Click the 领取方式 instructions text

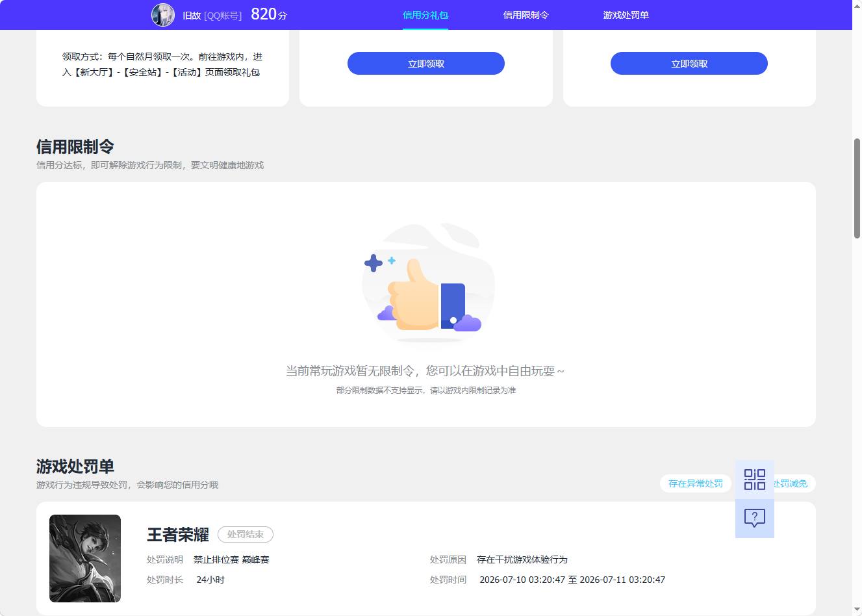point(162,64)
